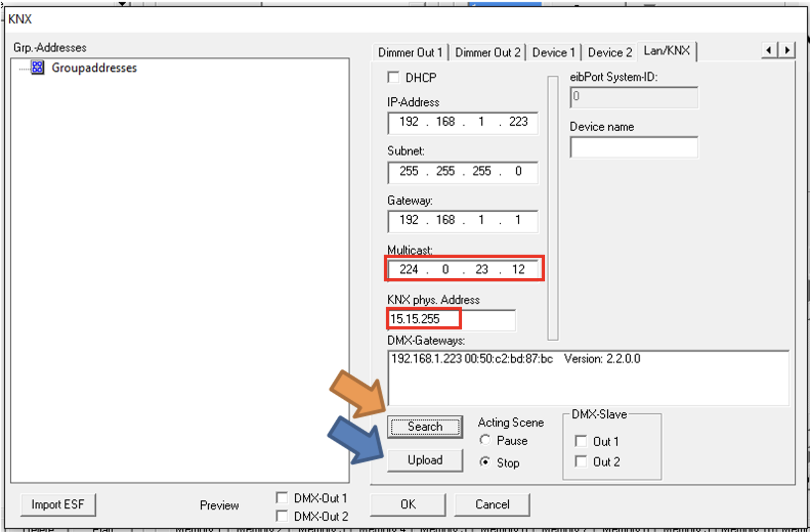Enable the DMX-Out 1 preview checkbox

(282, 498)
